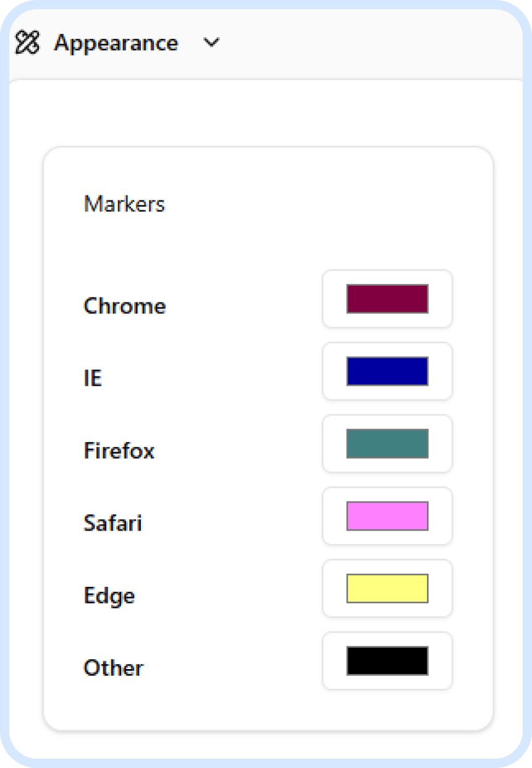Collapse the Appearance section chevron
532x768 pixels.
point(211,43)
